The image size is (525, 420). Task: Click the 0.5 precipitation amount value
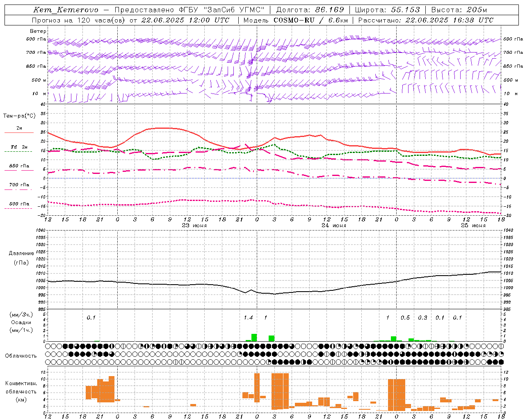[x=405, y=318]
